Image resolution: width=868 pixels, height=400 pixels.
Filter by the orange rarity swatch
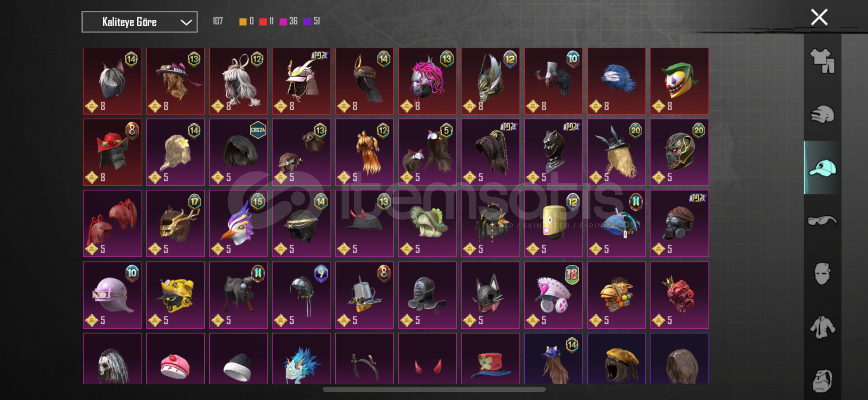[x=243, y=22]
